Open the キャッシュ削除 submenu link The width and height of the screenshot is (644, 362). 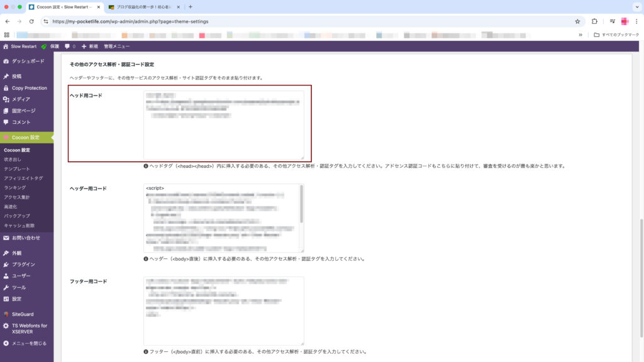pos(19,225)
